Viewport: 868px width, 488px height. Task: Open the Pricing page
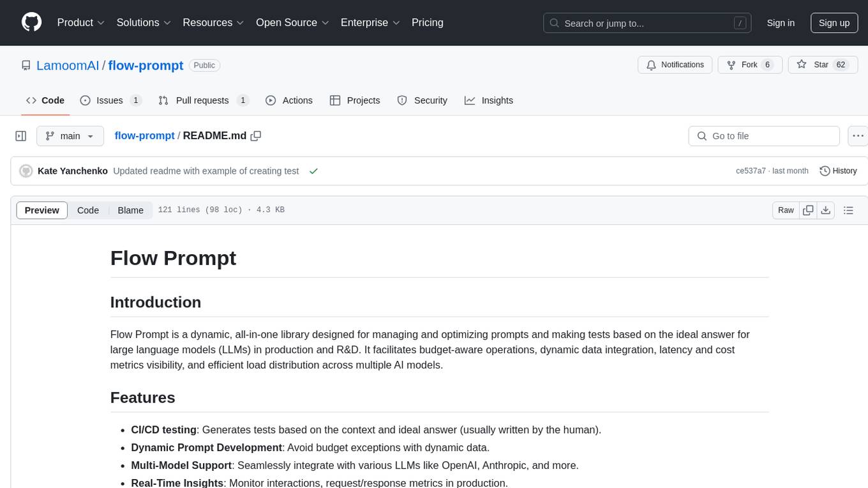pyautogui.click(x=428, y=22)
